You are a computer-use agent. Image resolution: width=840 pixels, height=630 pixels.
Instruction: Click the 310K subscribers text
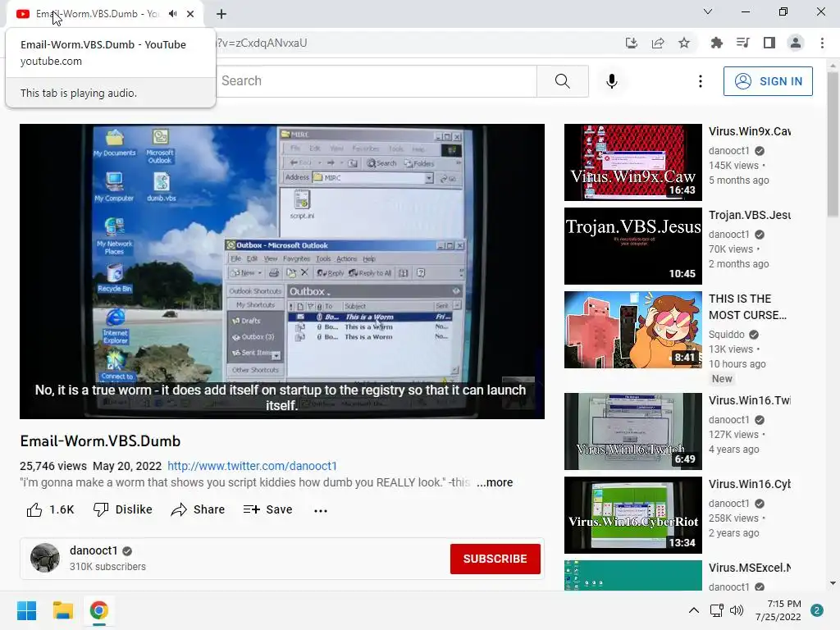coord(107,567)
